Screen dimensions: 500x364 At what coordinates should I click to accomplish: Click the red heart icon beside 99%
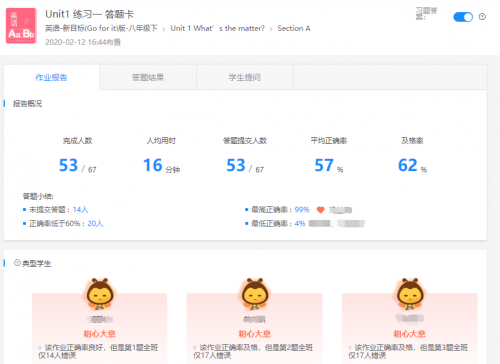(x=320, y=210)
